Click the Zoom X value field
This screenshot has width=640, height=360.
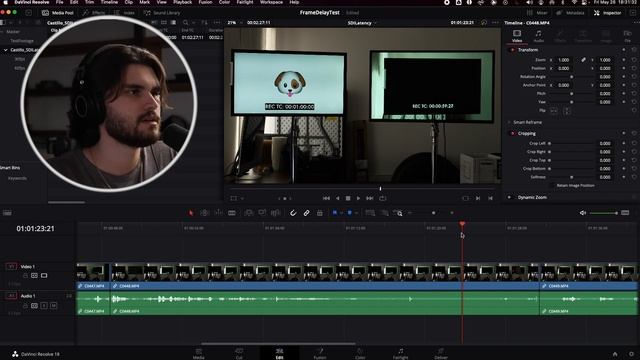pos(564,60)
